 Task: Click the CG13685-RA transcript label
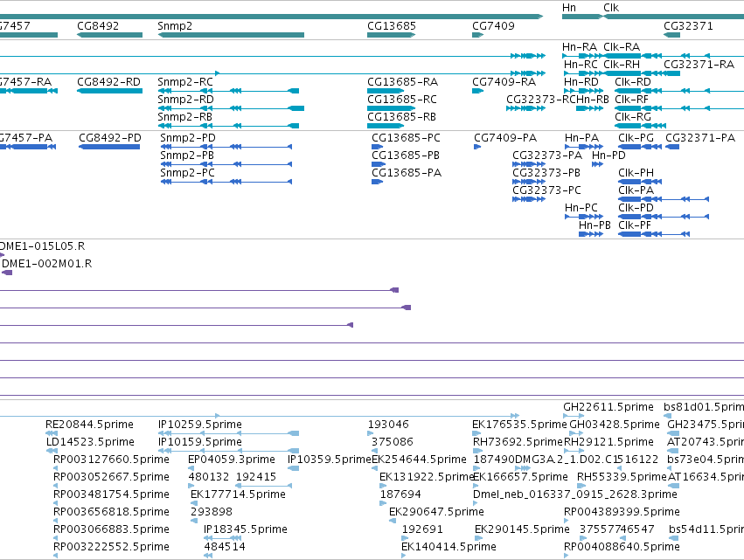402,81
